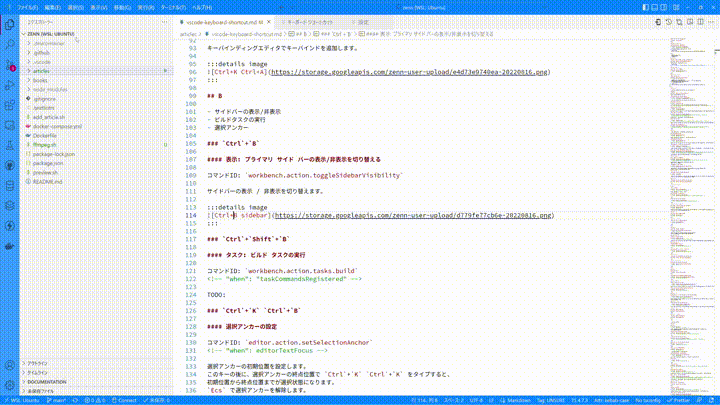Click the Explorer more actions ellipsis
Screen dimensions: 720x405
point(164,22)
